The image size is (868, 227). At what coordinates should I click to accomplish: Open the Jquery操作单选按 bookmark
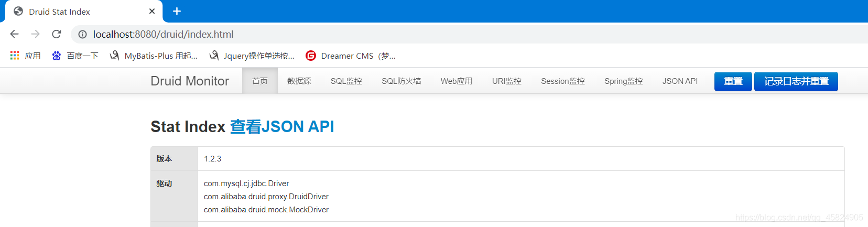(252, 56)
